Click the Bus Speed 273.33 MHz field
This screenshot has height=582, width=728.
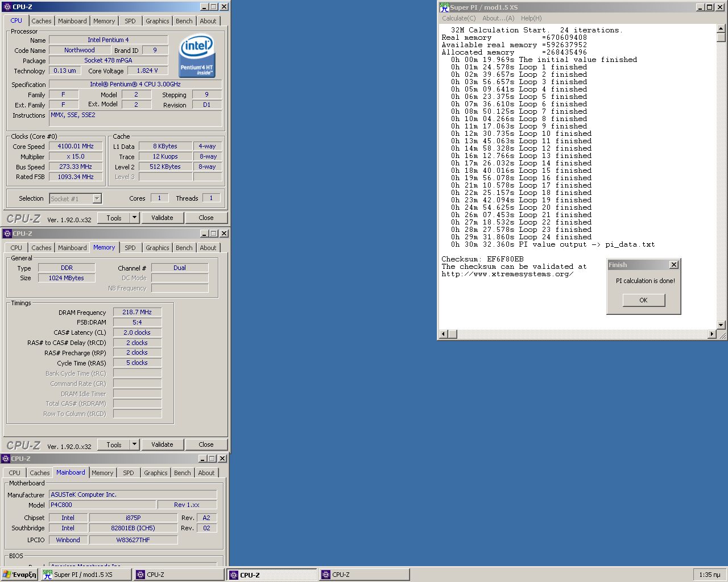[x=76, y=167]
